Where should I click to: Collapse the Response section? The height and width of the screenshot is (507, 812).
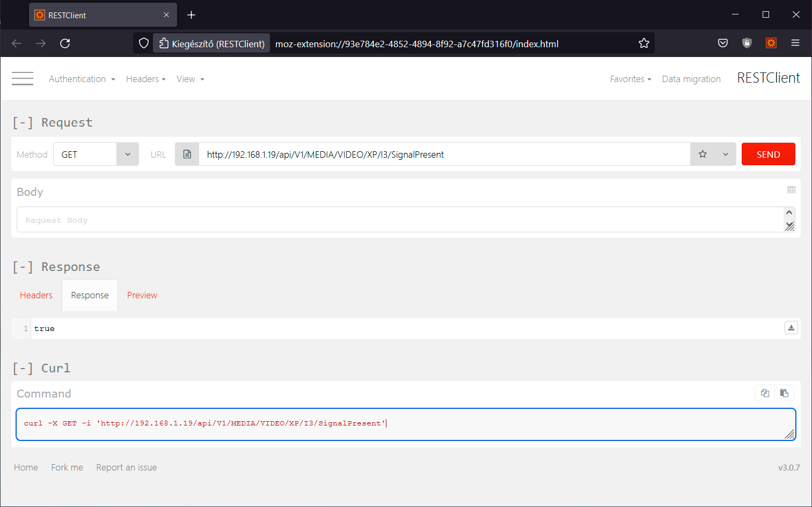pyautogui.click(x=23, y=267)
